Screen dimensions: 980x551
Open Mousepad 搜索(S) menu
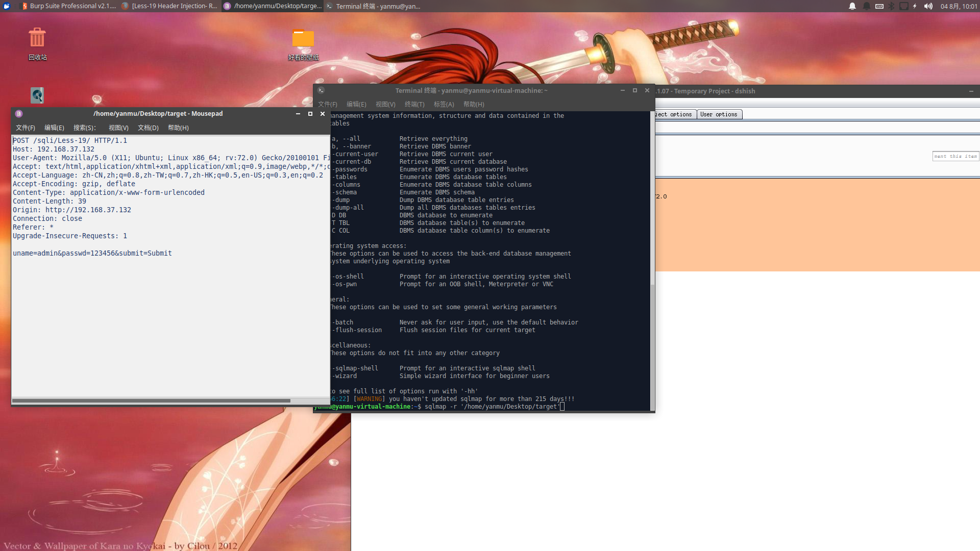tap(84, 128)
